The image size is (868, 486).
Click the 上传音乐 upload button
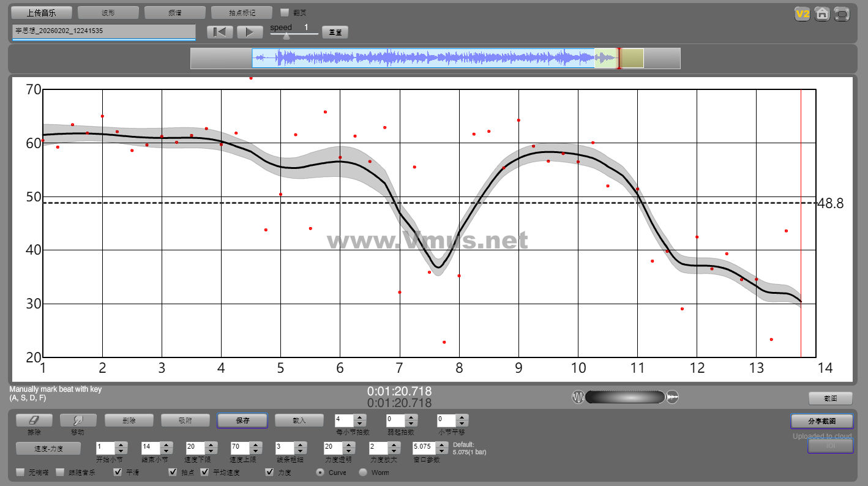coord(42,13)
